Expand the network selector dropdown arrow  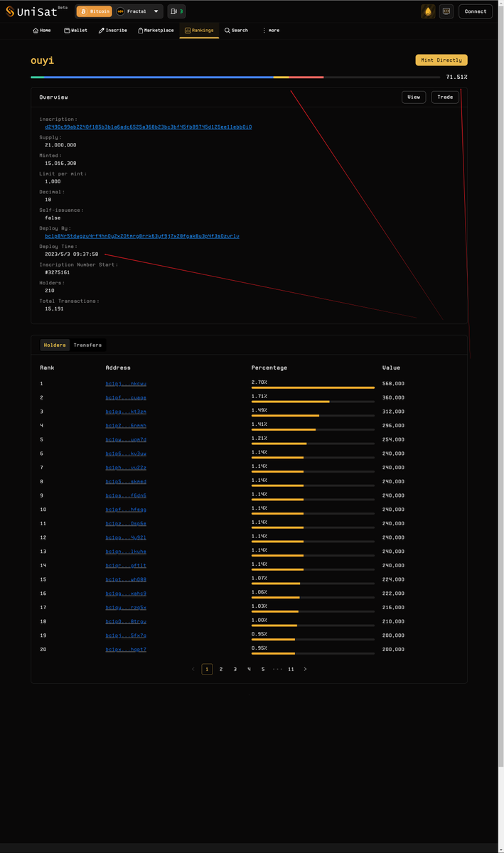click(156, 11)
